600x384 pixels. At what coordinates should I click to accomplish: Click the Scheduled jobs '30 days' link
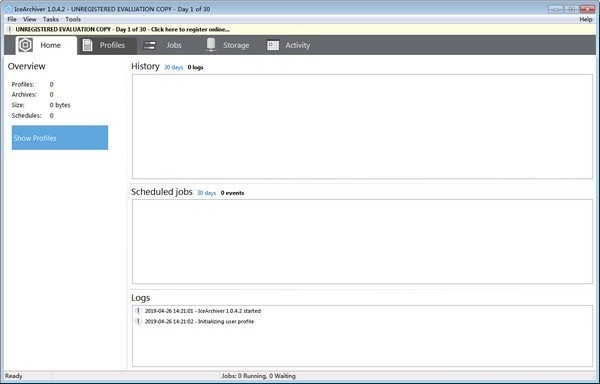point(206,193)
